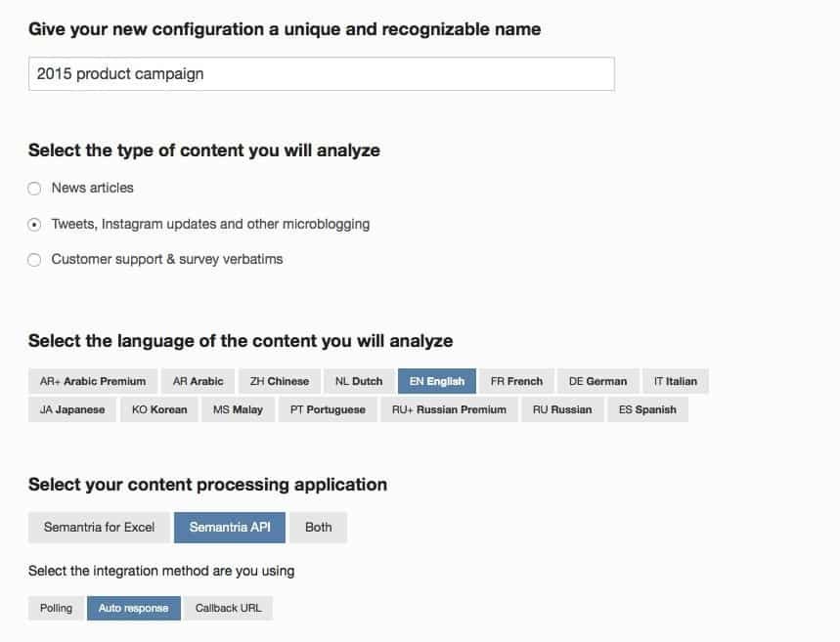Select FR French language button
Viewport: 840px width, 642px height.
pyautogui.click(x=516, y=381)
